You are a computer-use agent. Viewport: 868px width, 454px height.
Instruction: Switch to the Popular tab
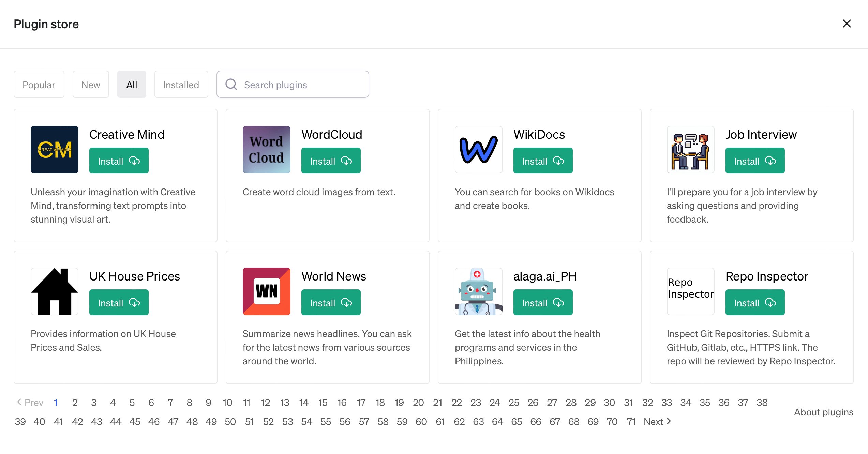pyautogui.click(x=39, y=85)
